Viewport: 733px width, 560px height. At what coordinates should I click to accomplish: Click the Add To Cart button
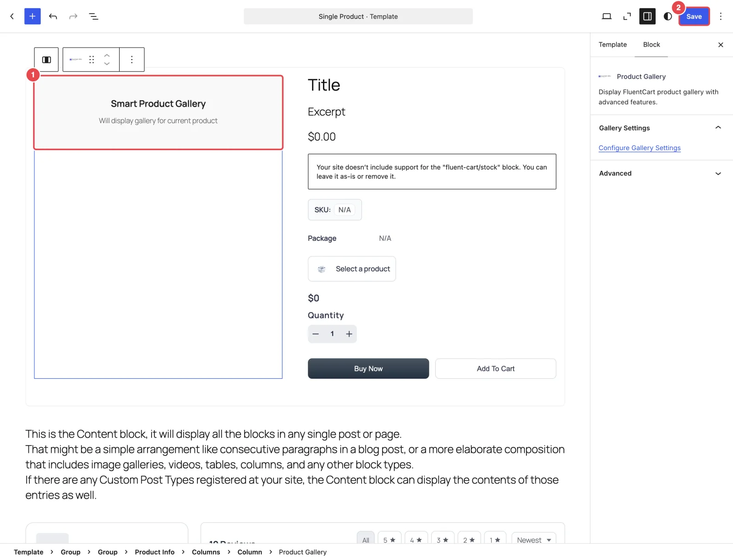pyautogui.click(x=496, y=369)
